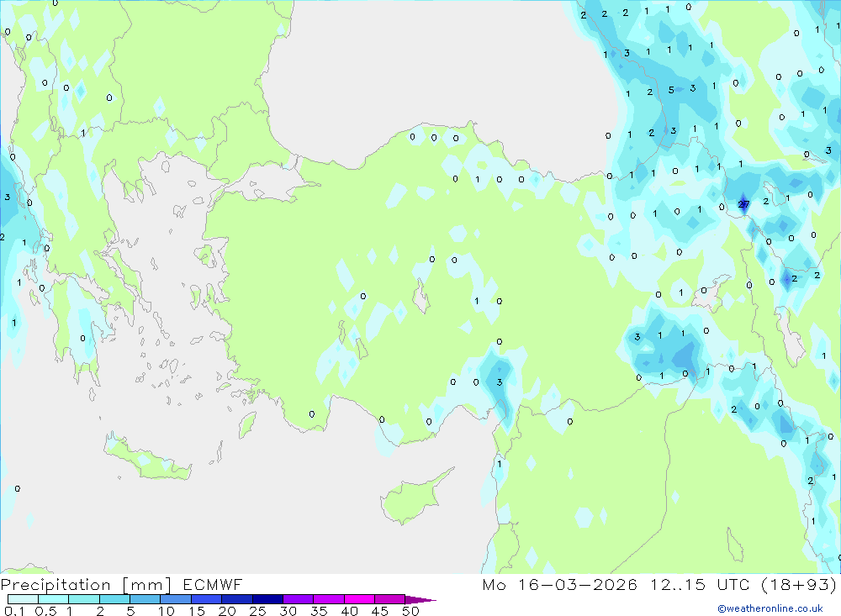841x616 pixels.
Task: Click the 30–35 mm legend color swatch
Action: (x=299, y=599)
